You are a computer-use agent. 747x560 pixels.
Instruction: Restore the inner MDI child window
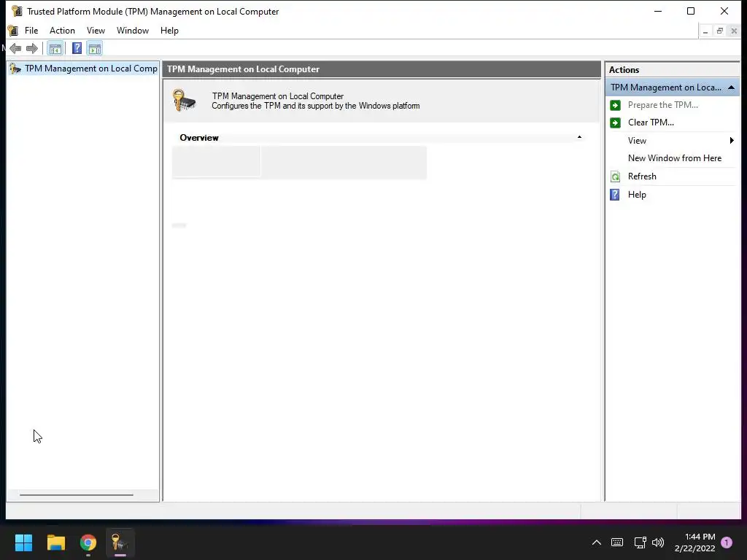(720, 31)
